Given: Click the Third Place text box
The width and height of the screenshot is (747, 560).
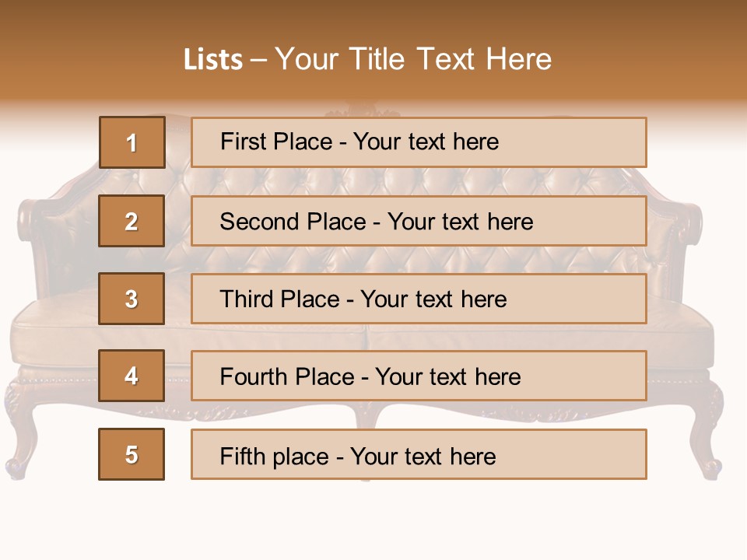Looking at the screenshot, I should pos(419,299).
